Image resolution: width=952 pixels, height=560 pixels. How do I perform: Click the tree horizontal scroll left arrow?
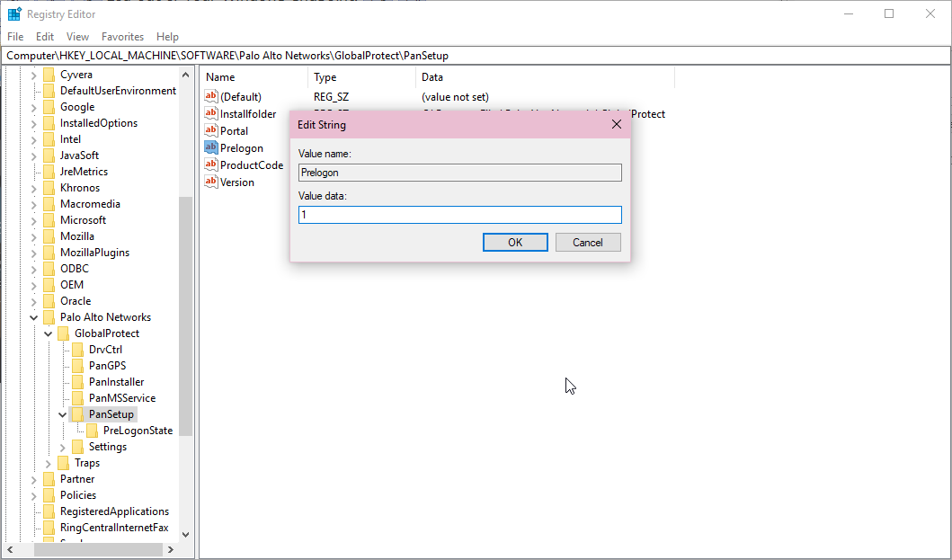(10, 550)
